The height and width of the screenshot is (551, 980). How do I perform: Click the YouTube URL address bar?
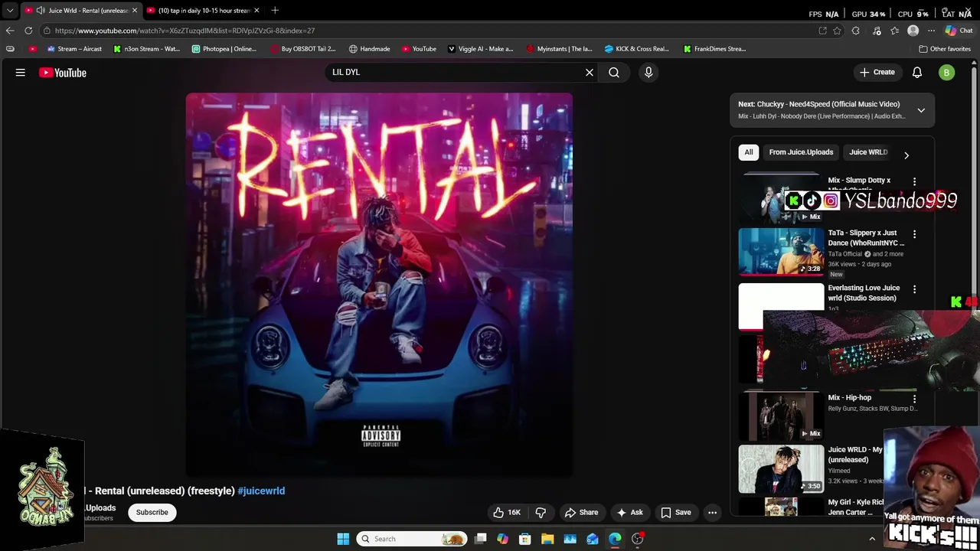pyautogui.click(x=429, y=31)
